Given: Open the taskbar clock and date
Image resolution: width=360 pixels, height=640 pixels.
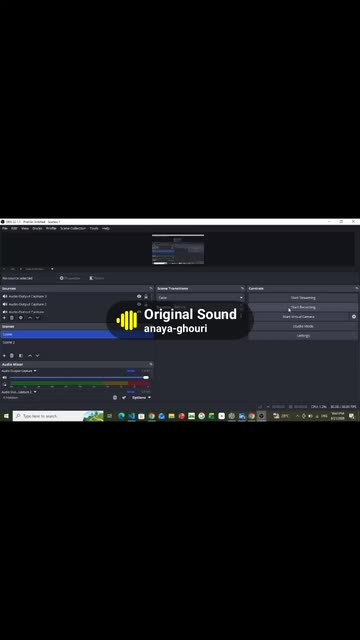Looking at the screenshot, I should (338, 416).
